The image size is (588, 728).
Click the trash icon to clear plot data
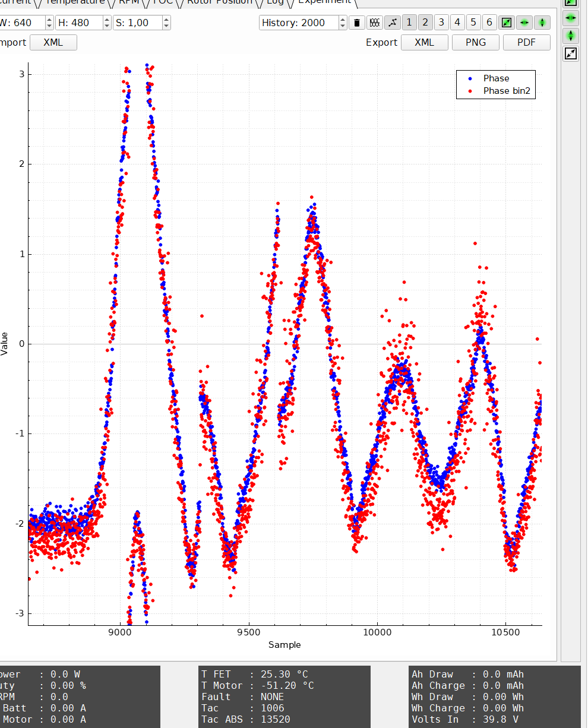point(356,23)
